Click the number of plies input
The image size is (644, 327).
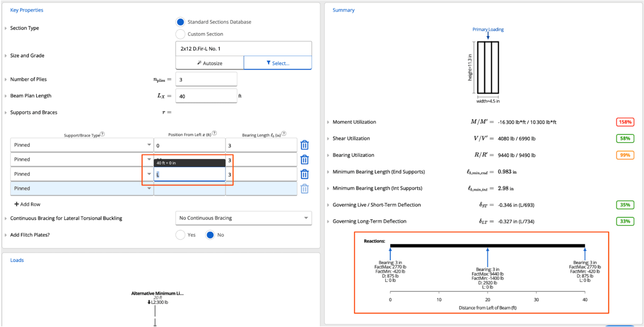pyautogui.click(x=206, y=79)
